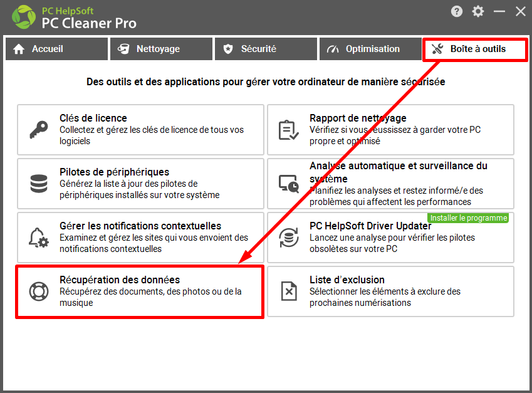The width and height of the screenshot is (532, 393).
Task: Click the "Des outils et des applications" heading
Action: [x=266, y=81]
